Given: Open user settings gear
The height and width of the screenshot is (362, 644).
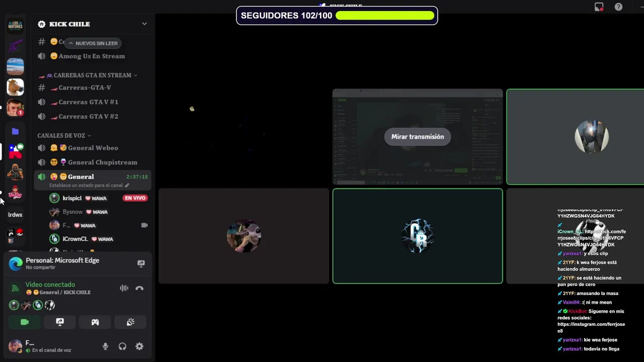Looking at the screenshot, I should 139,346.
